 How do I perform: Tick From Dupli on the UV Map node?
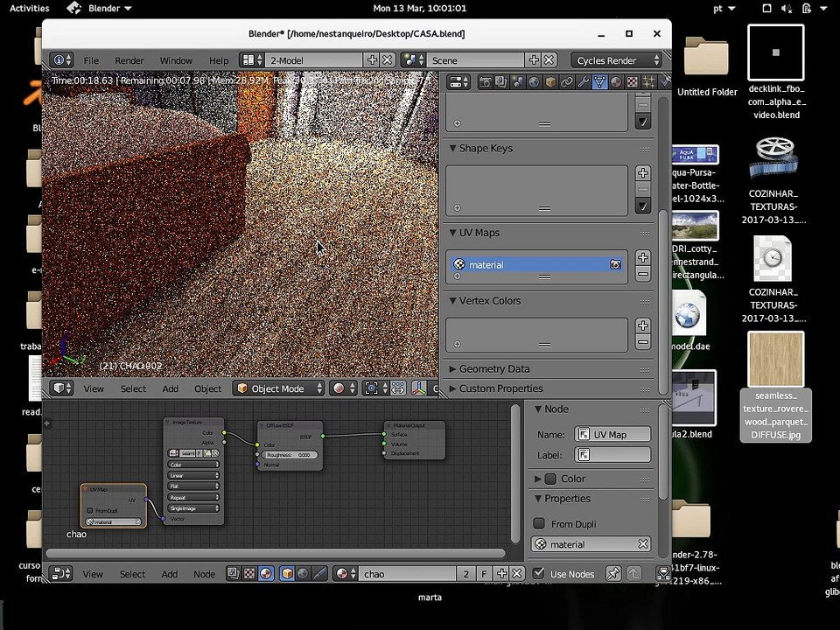click(90, 510)
